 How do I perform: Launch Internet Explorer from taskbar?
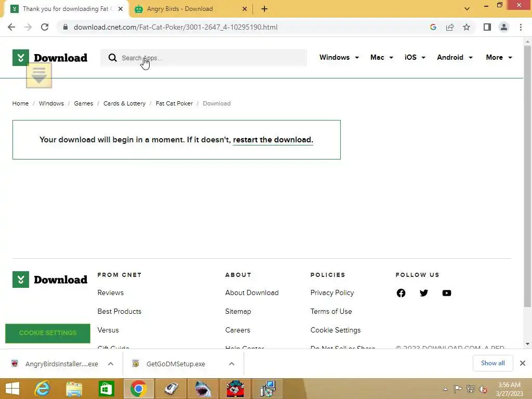(43, 389)
